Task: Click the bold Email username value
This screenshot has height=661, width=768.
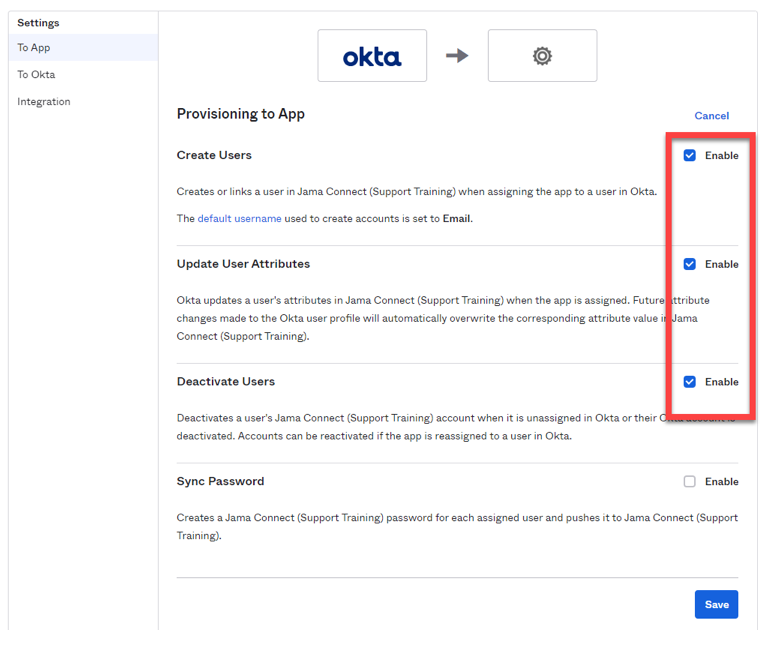Action: click(x=456, y=219)
